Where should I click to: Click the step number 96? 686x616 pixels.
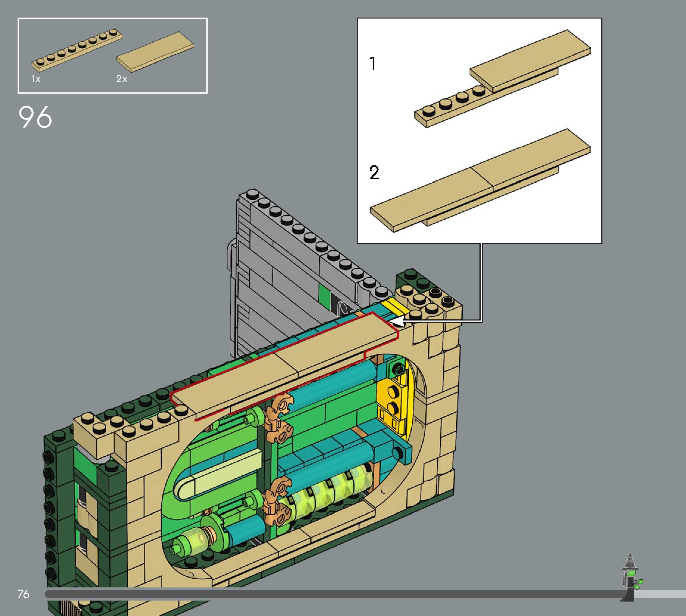(35, 117)
